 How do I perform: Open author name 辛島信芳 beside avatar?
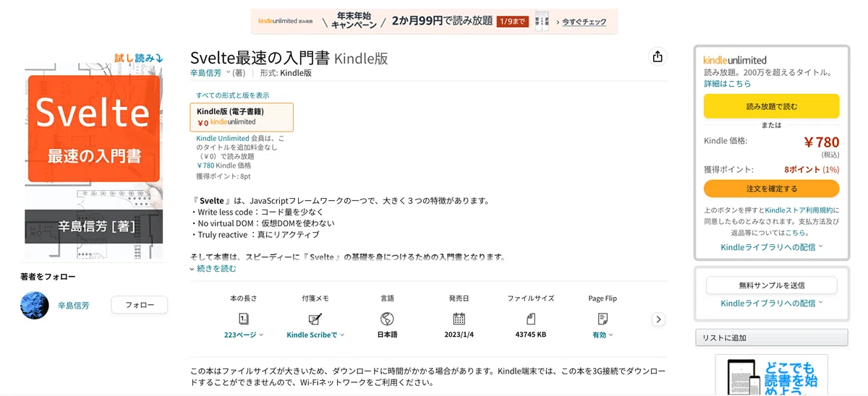[x=74, y=306]
